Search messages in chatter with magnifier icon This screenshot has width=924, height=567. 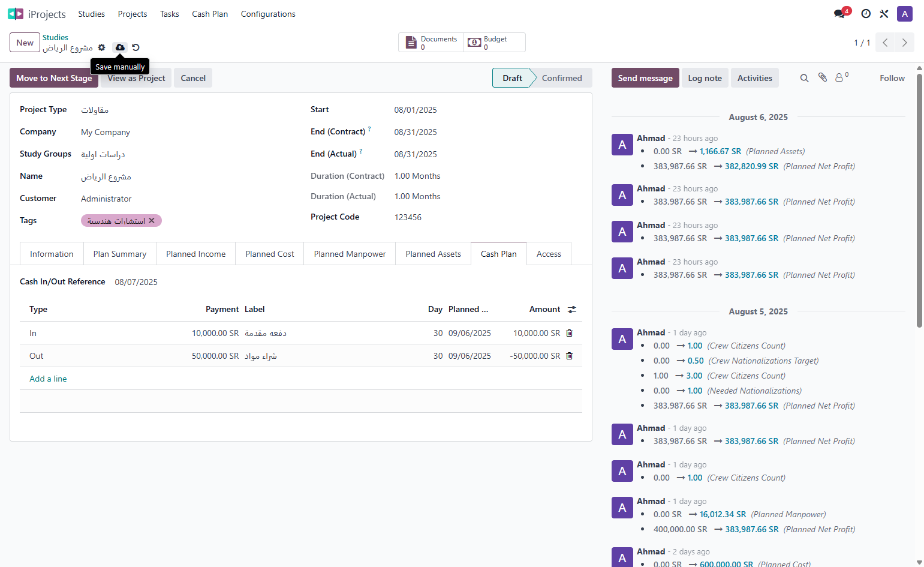pos(805,78)
